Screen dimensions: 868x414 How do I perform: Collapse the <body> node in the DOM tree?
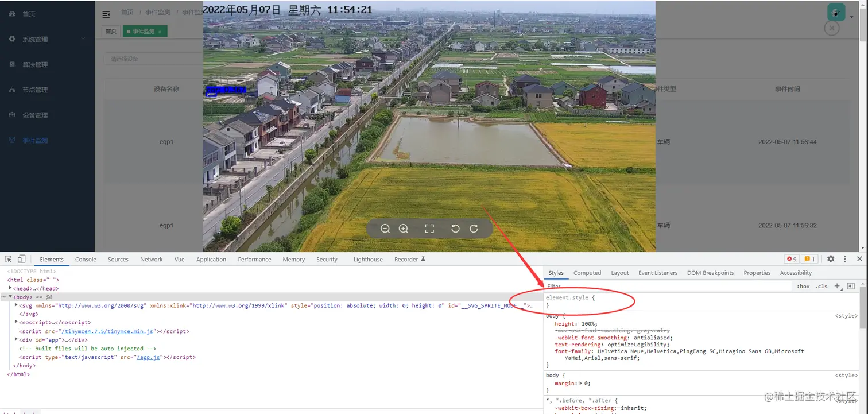[11, 297]
